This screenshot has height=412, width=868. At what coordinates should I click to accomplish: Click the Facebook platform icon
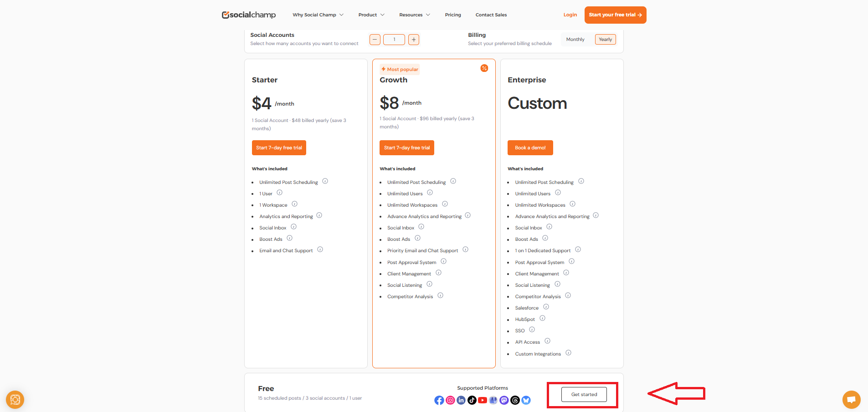coord(439,400)
